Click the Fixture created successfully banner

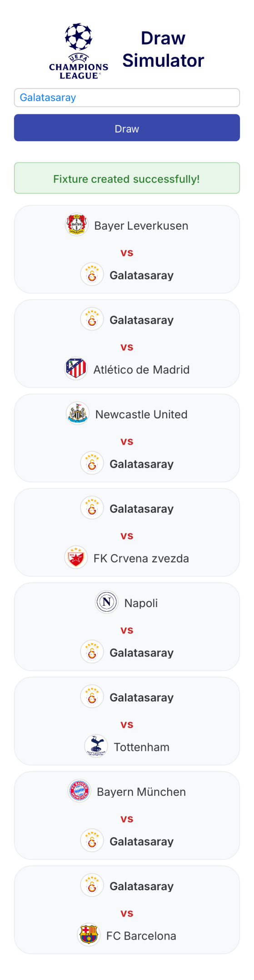click(x=127, y=178)
